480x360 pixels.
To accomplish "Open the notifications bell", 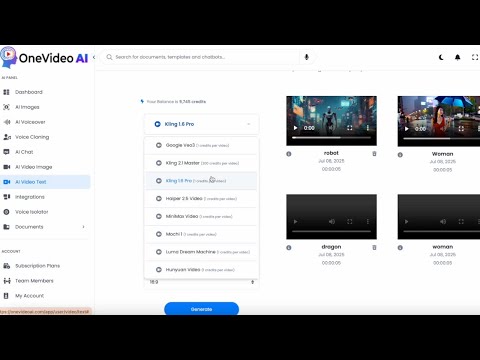I will click(x=458, y=57).
